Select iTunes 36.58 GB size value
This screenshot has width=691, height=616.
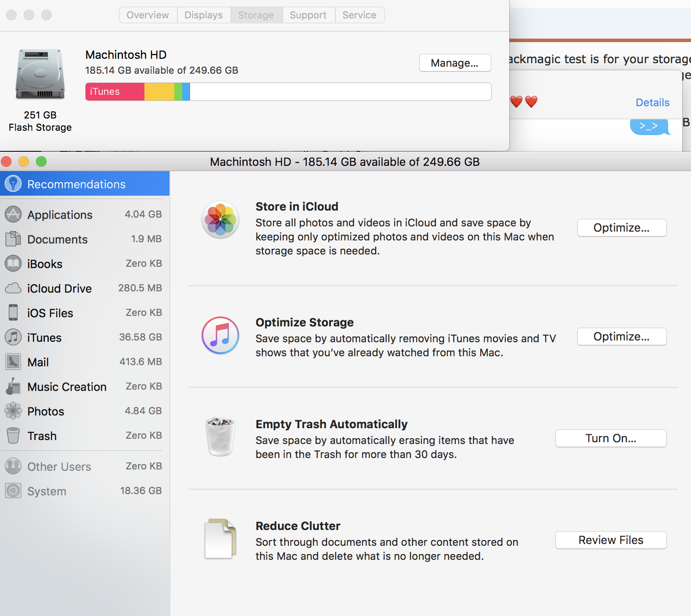pyautogui.click(x=140, y=337)
